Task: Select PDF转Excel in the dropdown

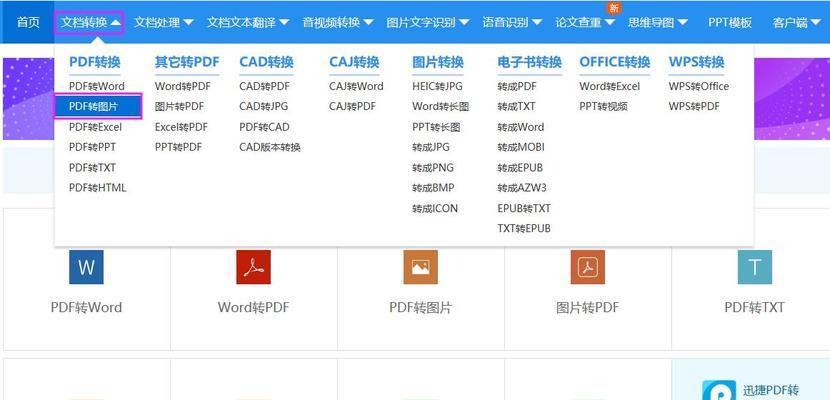Action: click(95, 127)
